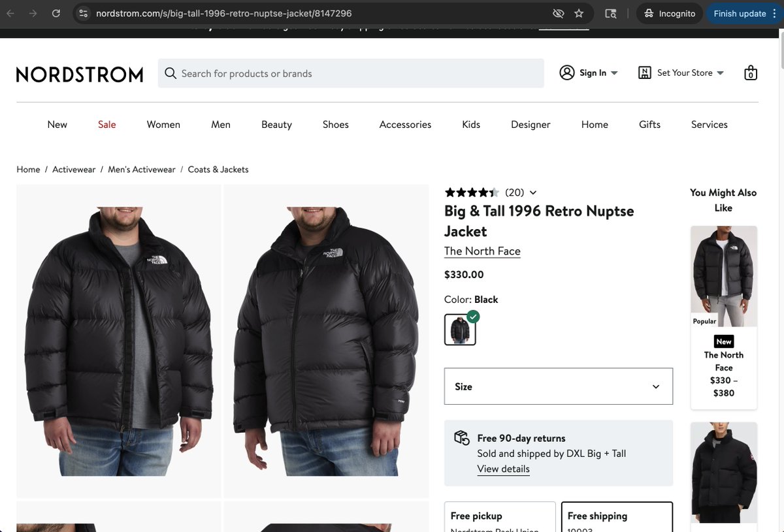Reload the page with refresh icon

pos(56,13)
